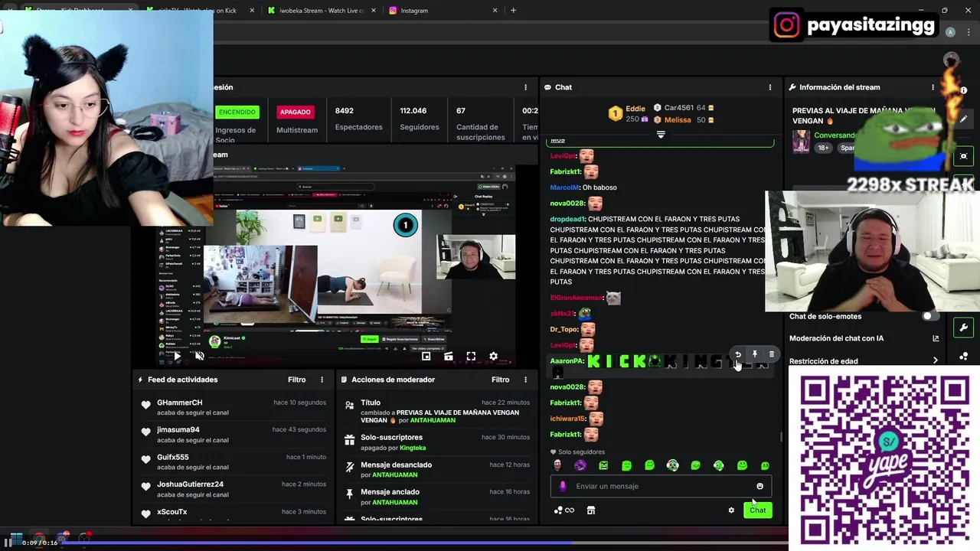
Task: Select the green headphones emote in quick bar
Action: (x=718, y=465)
